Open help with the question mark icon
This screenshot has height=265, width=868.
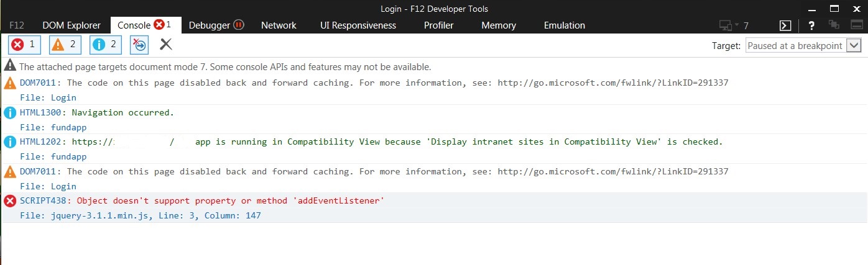tap(811, 25)
